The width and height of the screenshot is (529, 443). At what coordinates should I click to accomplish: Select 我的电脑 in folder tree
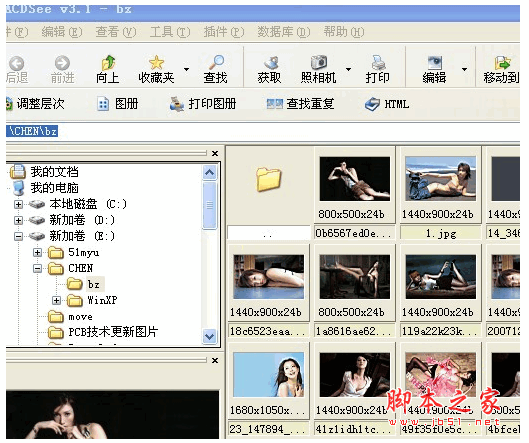click(x=54, y=188)
